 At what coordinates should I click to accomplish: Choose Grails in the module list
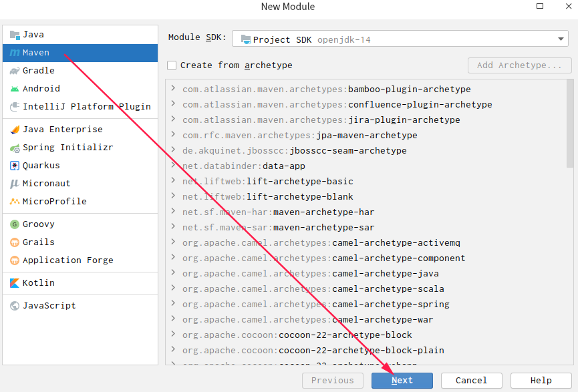tap(80, 242)
